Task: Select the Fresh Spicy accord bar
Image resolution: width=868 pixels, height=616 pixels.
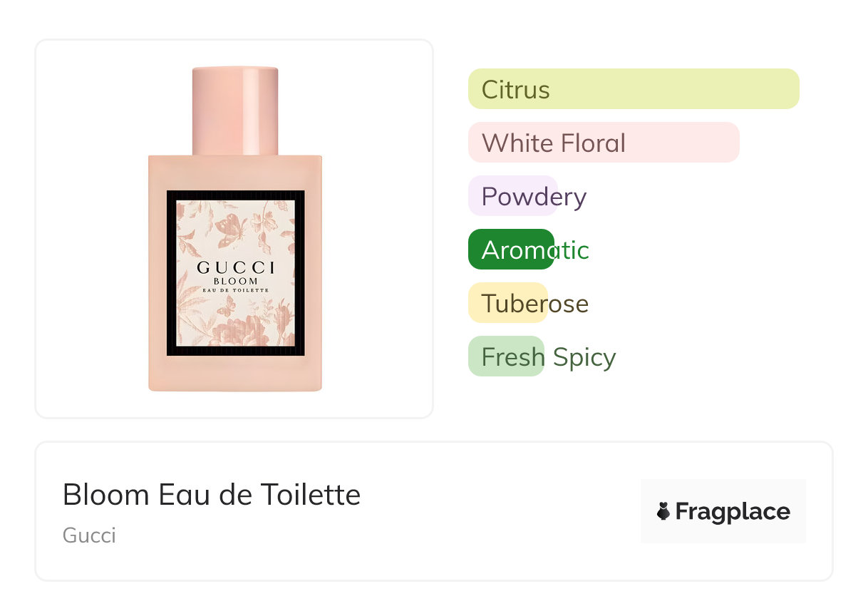Action: pyautogui.click(x=506, y=356)
